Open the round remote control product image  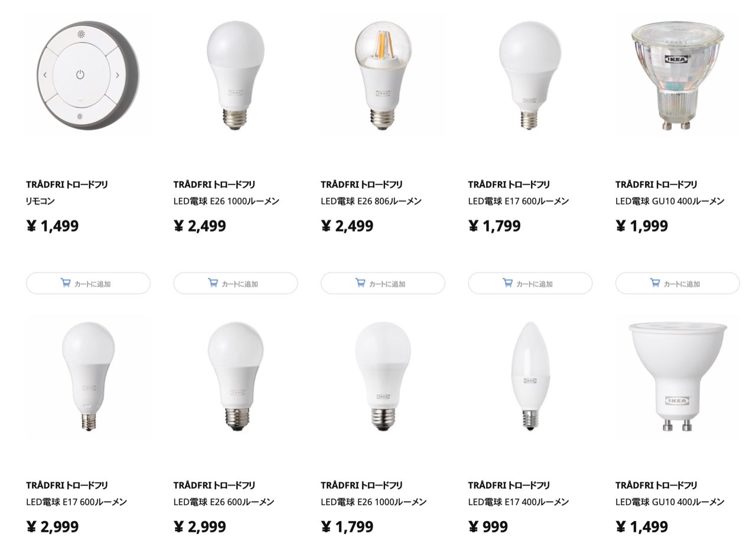[88, 76]
